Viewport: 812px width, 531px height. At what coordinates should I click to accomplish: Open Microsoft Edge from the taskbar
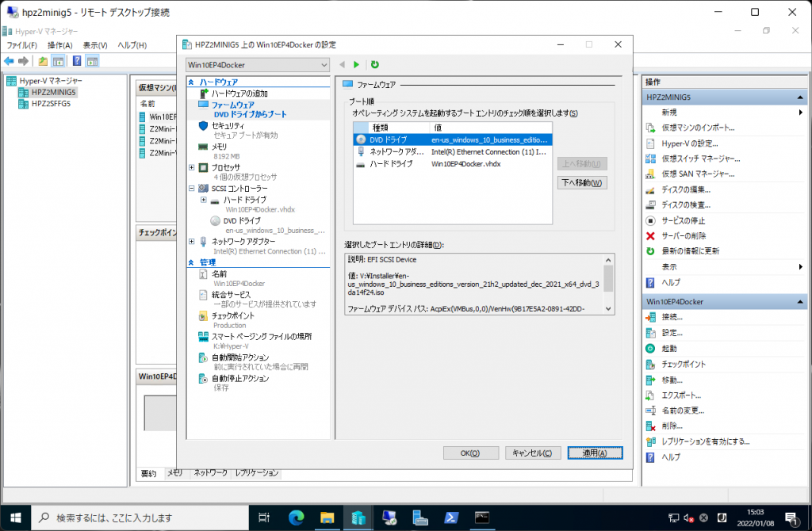(297, 518)
